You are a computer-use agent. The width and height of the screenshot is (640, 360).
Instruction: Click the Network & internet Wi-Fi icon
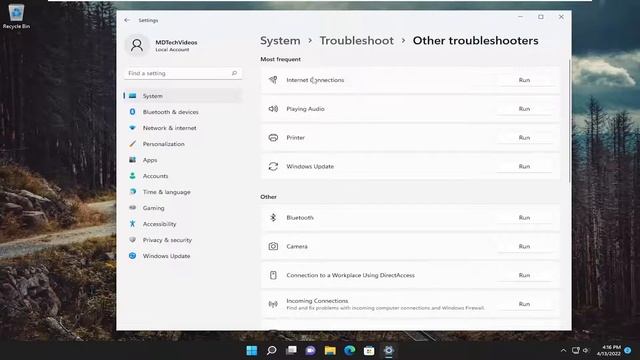coord(133,128)
